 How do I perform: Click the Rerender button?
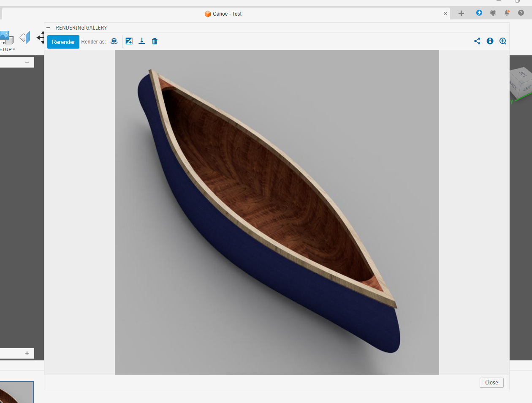coord(63,42)
